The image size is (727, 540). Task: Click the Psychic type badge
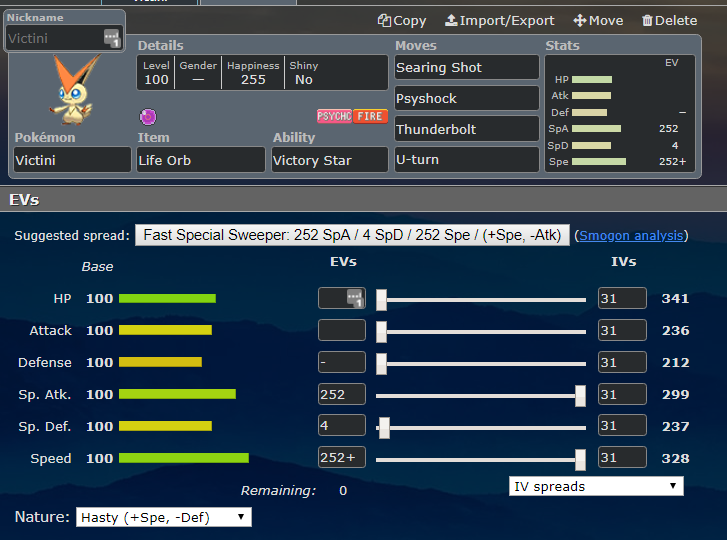tap(334, 116)
